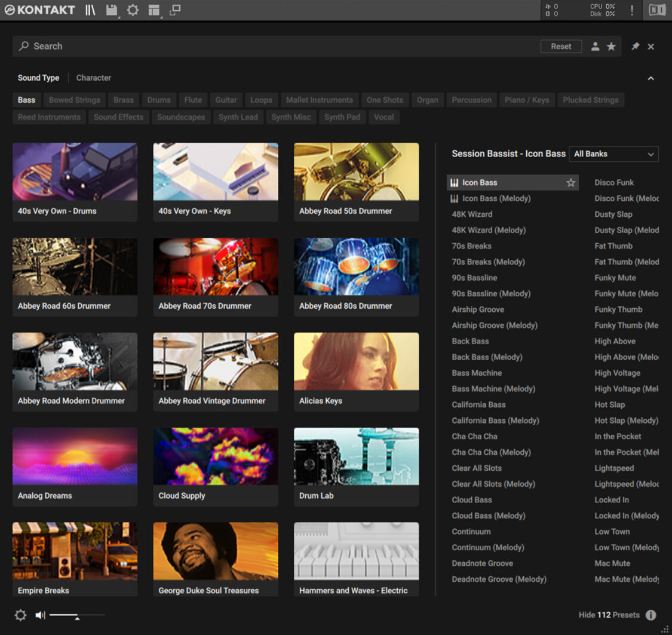The image size is (672, 635).
Task: Click the Native Instruments logo button
Action: 657,10
